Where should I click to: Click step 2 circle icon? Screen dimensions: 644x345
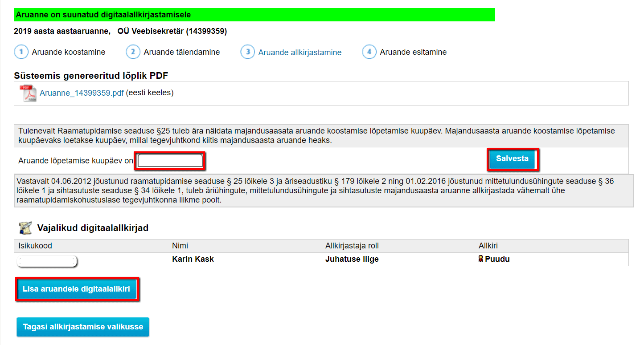[x=133, y=52]
